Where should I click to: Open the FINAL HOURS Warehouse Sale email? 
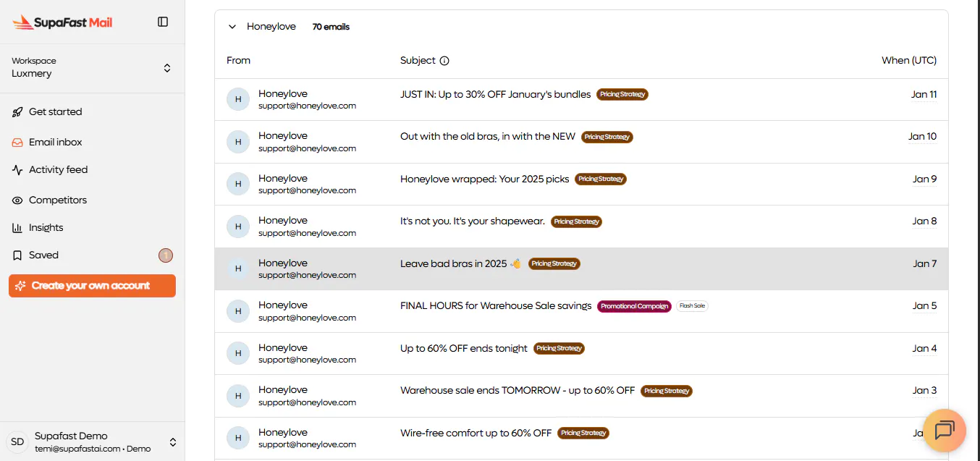[x=581, y=312]
